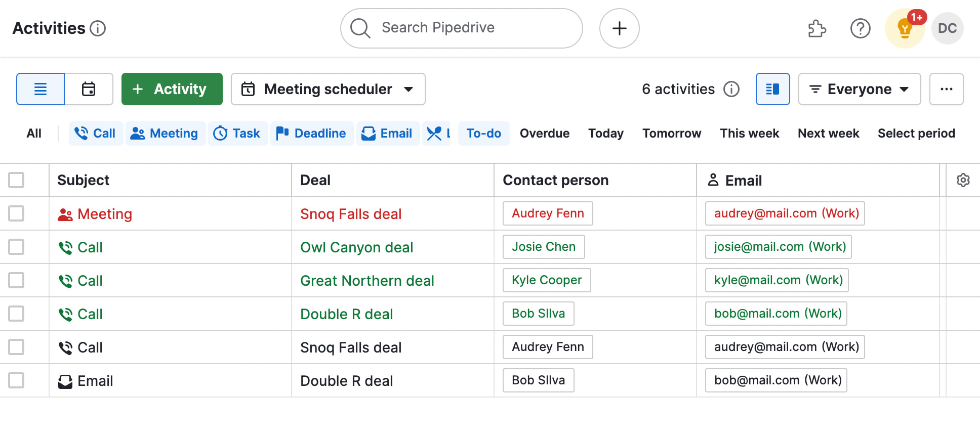Open the Great Northern deal link
Image resolution: width=980 pixels, height=440 pixels.
[x=367, y=281]
